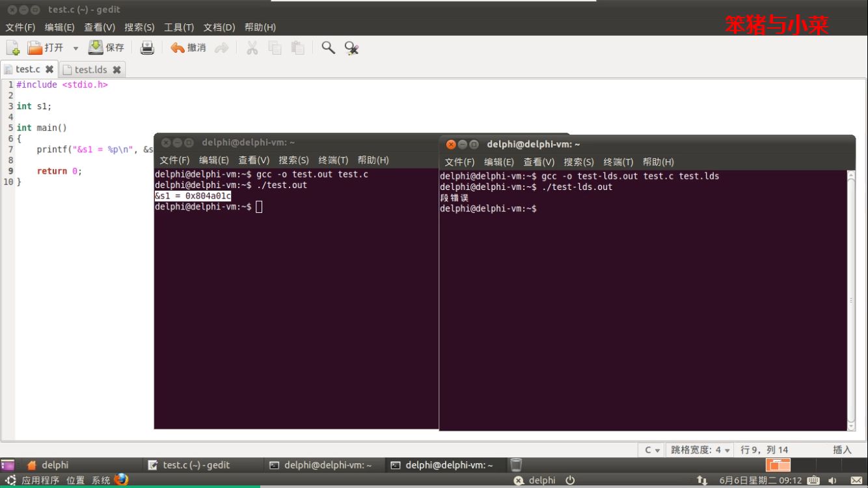This screenshot has width=868, height=488.
Task: Open 查看(V) menu in right terminal
Action: [x=539, y=162]
